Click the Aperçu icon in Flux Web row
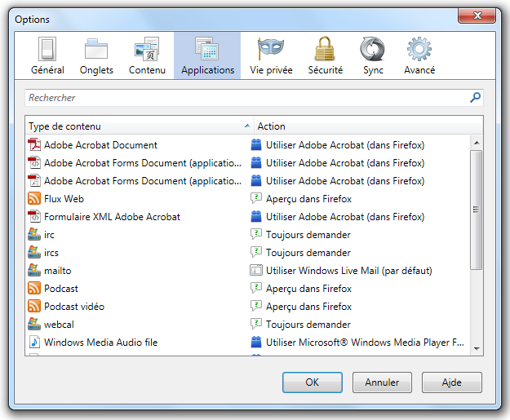The width and height of the screenshot is (510, 420). click(256, 198)
